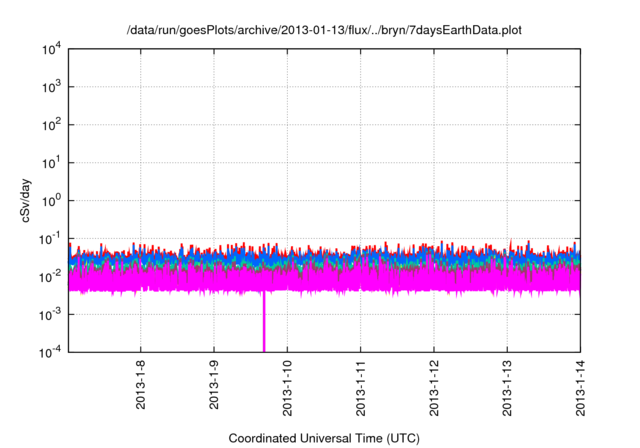The width and height of the screenshot is (640, 448).
Task: Click the cSv/day y-axis label
Action: pos(25,200)
